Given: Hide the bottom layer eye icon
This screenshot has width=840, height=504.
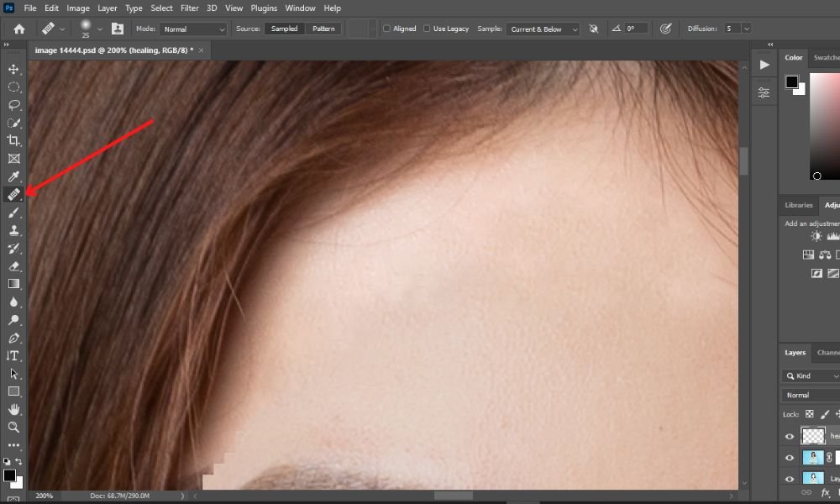Looking at the screenshot, I should point(789,479).
